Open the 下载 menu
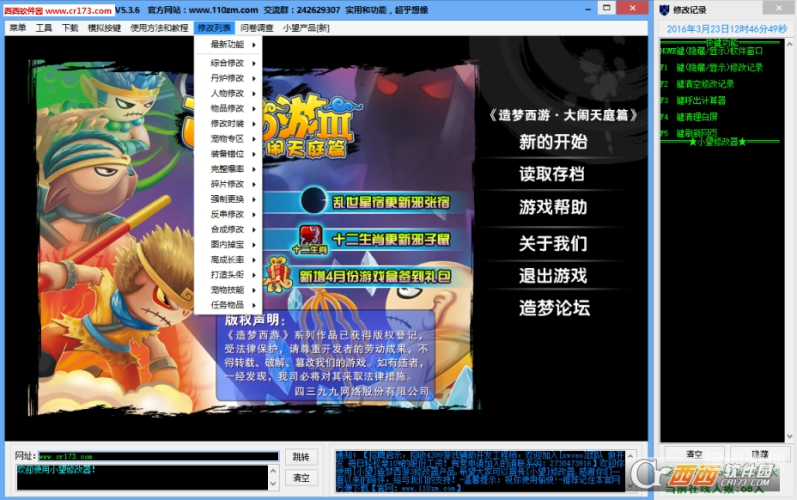Viewport: 797px width, 500px height. click(x=70, y=28)
